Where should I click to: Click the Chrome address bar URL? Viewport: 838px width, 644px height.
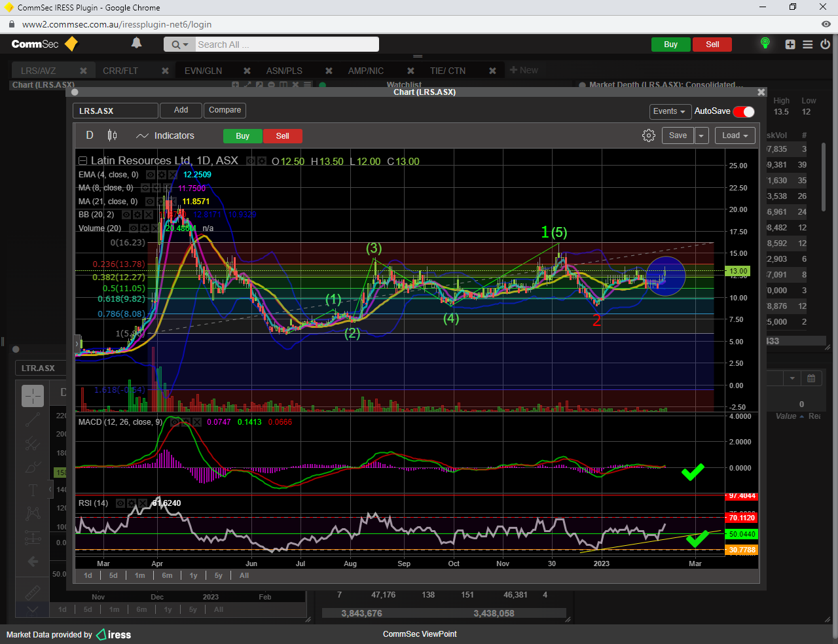point(117,24)
